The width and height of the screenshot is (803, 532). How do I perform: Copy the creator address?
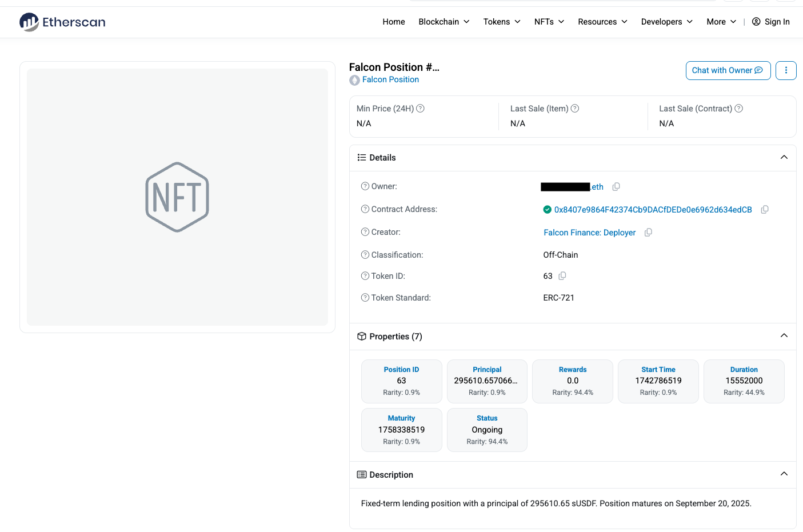(x=648, y=233)
